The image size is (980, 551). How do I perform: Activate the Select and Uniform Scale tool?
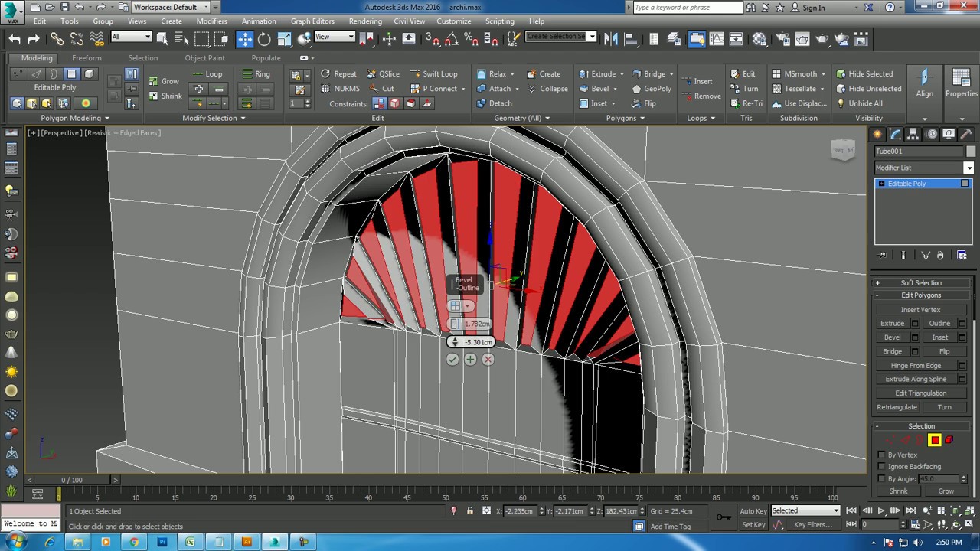pyautogui.click(x=284, y=39)
